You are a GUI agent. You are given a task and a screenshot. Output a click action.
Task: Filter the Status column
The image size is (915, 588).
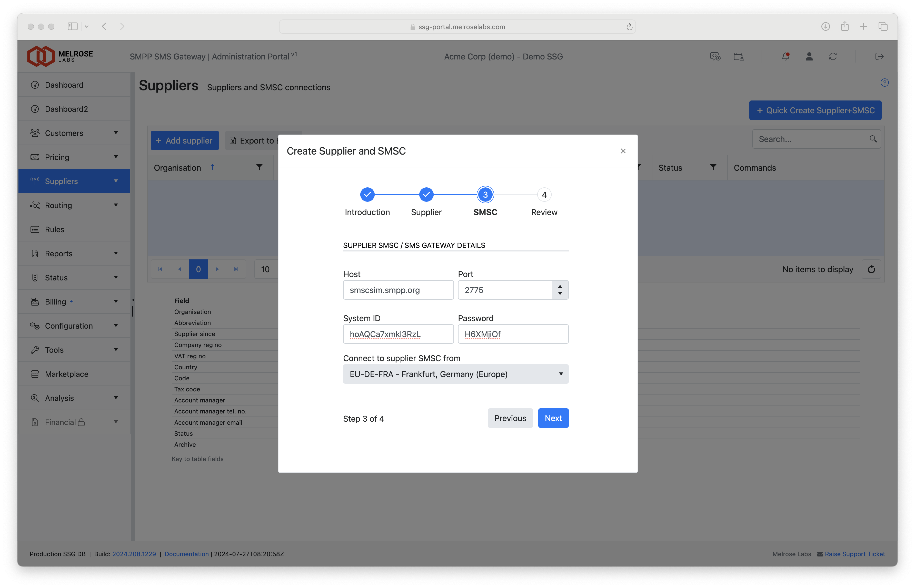[x=713, y=167]
